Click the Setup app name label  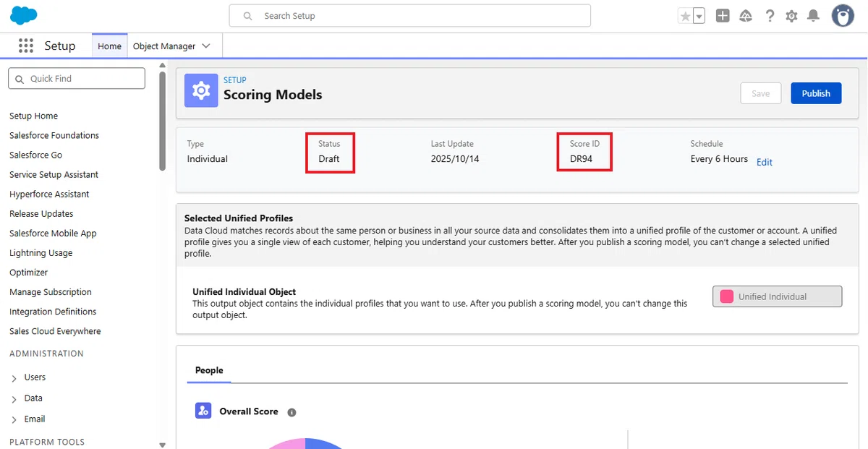pos(60,46)
